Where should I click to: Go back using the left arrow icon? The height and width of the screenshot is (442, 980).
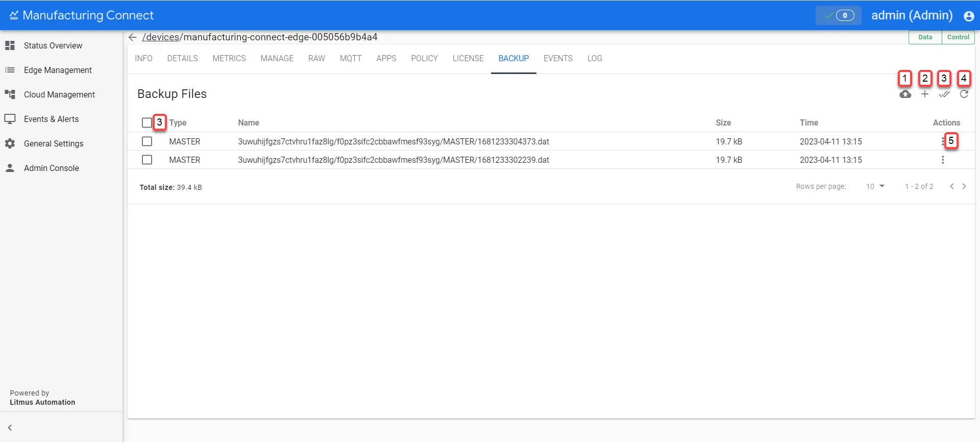[133, 37]
